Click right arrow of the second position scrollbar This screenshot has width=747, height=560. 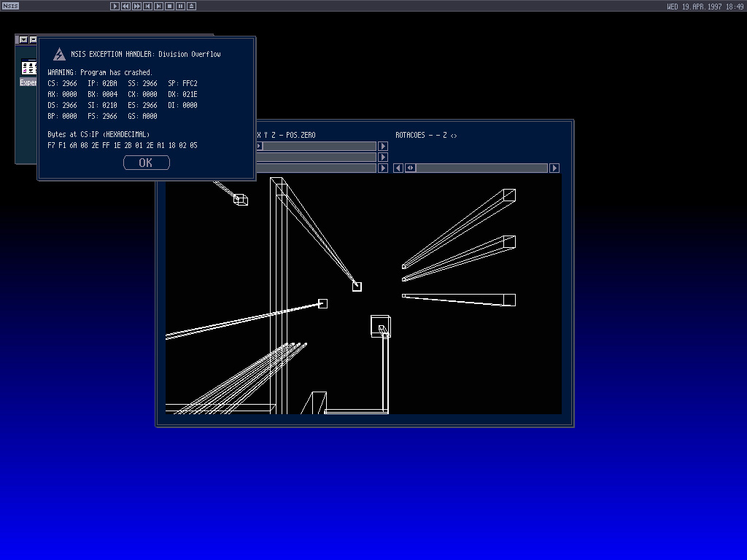383,157
